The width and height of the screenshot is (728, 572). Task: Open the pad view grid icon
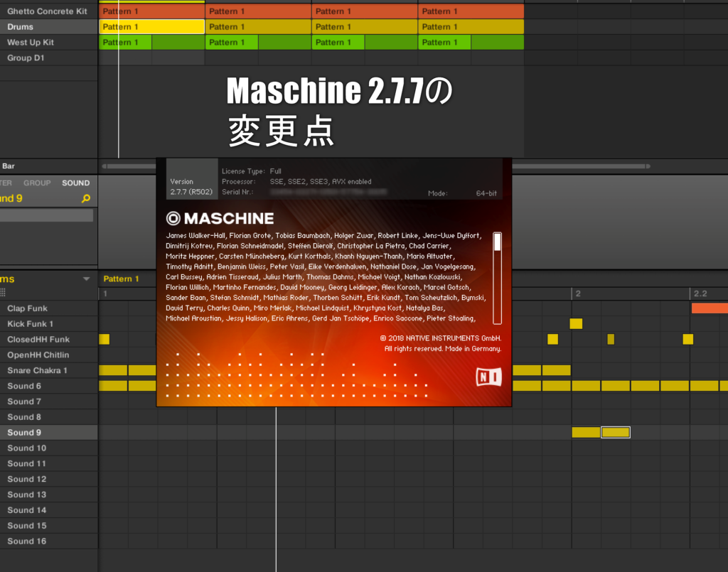click(3, 293)
